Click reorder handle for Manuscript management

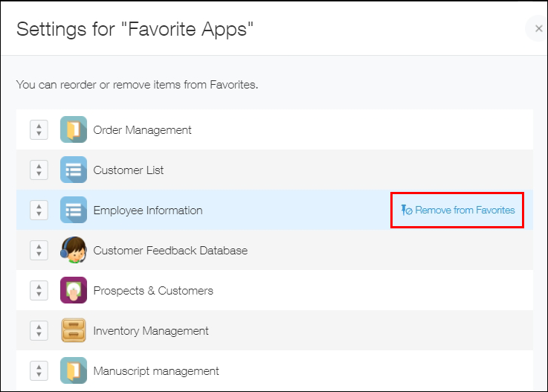pos(39,371)
